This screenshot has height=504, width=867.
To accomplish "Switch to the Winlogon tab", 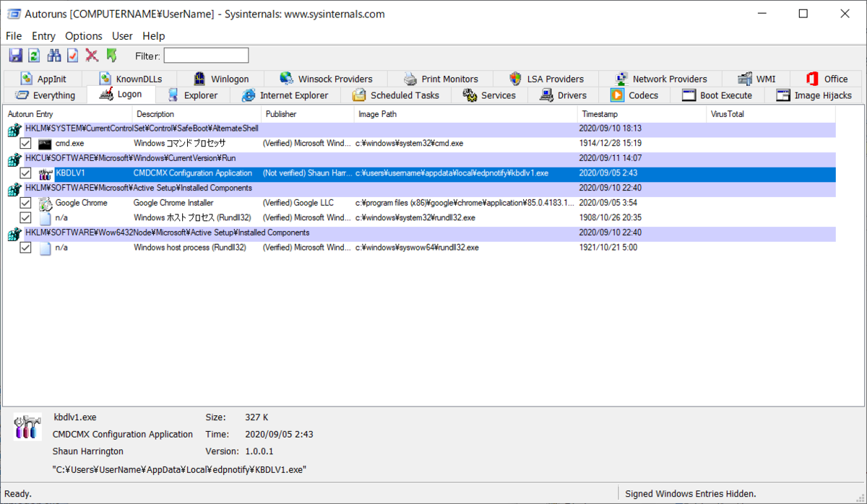I will [220, 79].
